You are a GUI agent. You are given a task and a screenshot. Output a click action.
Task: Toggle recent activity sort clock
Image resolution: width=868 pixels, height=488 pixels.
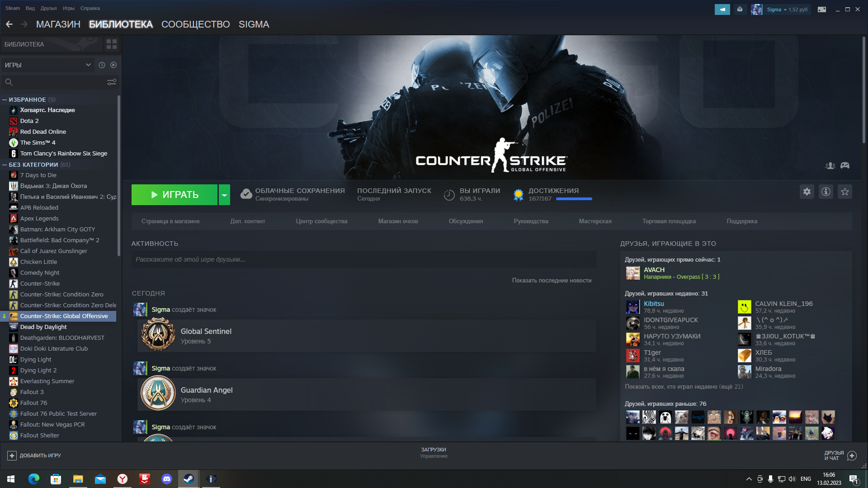[102, 65]
